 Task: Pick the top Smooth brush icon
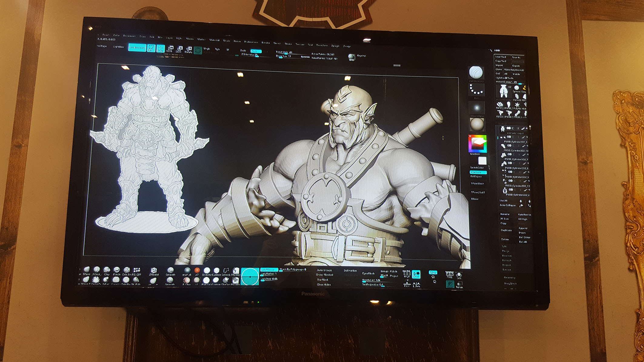170,271
